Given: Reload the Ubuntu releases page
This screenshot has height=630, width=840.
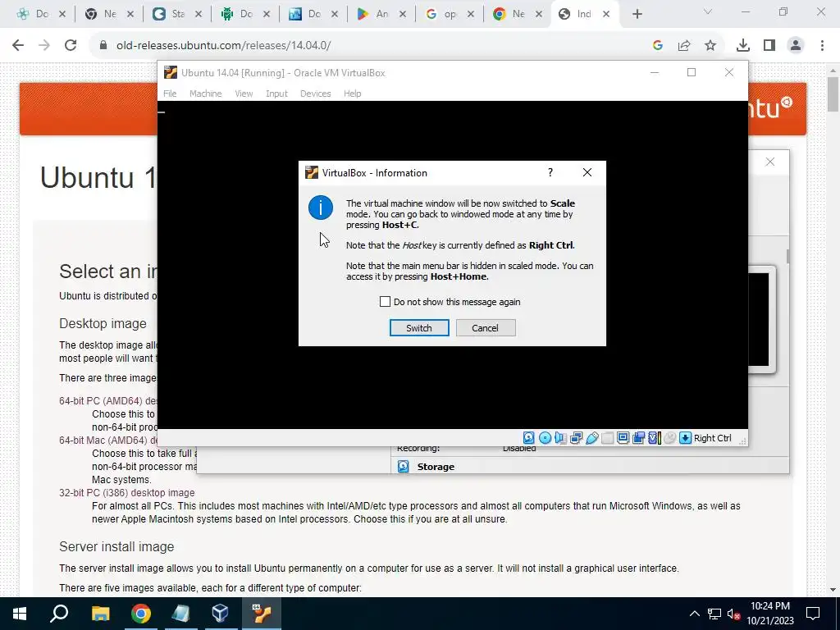Looking at the screenshot, I should (x=71, y=46).
